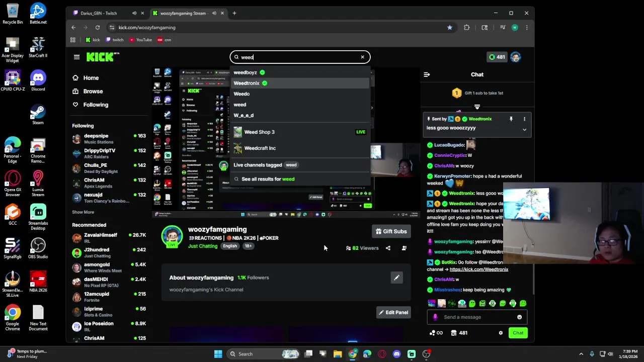Open recommended channel 'ZavalaHimself'
Image resolution: width=644 pixels, height=362 pixels.
(109, 238)
